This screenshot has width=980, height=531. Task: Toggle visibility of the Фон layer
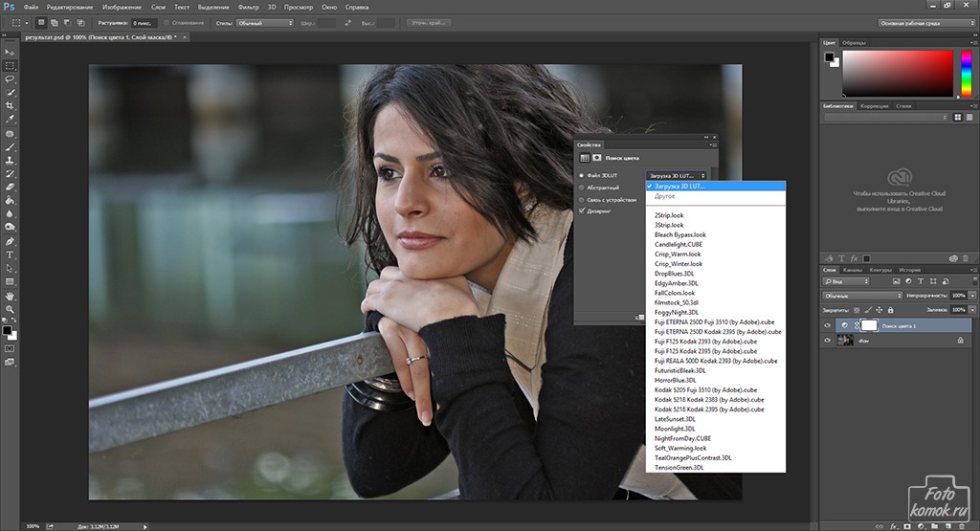tap(829, 341)
